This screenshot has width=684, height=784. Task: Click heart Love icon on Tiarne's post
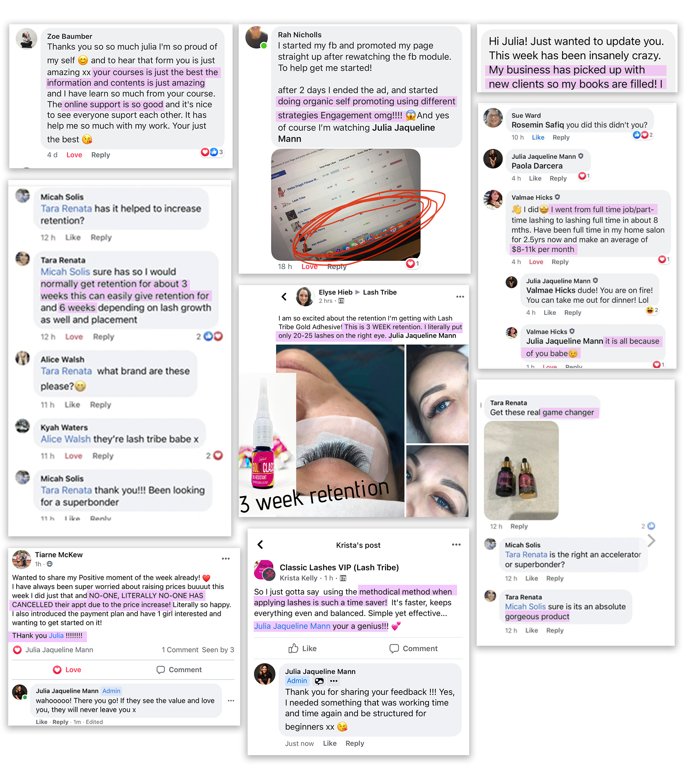click(57, 670)
